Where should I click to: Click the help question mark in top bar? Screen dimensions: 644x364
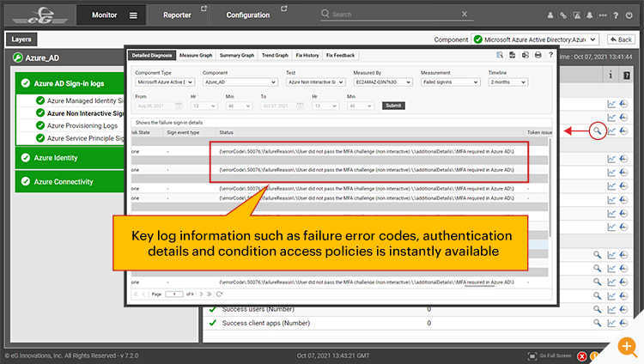[616, 15]
